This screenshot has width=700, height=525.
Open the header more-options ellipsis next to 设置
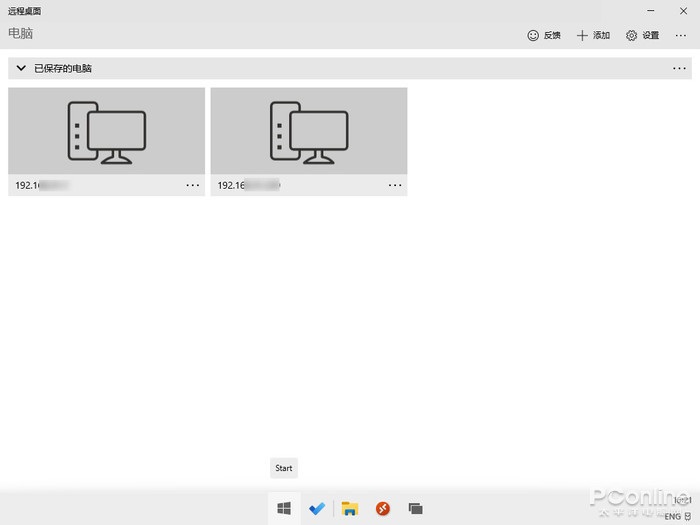click(680, 35)
